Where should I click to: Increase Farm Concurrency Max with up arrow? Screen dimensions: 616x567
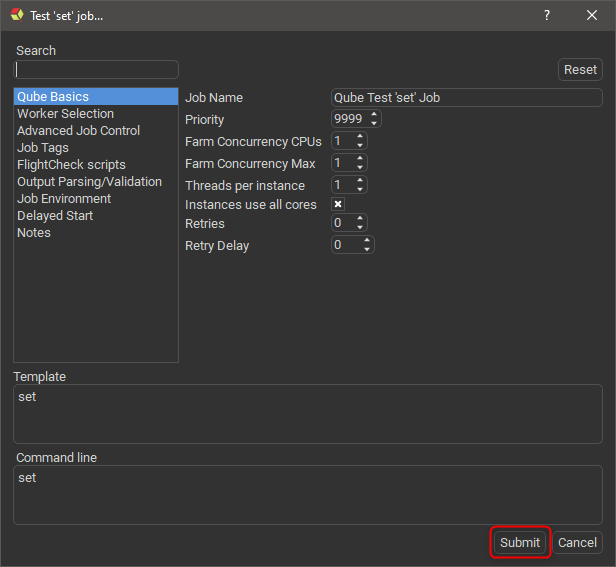[x=361, y=159]
